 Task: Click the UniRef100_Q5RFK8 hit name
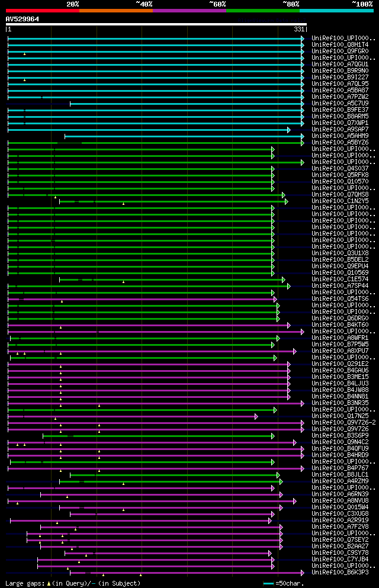340,175
